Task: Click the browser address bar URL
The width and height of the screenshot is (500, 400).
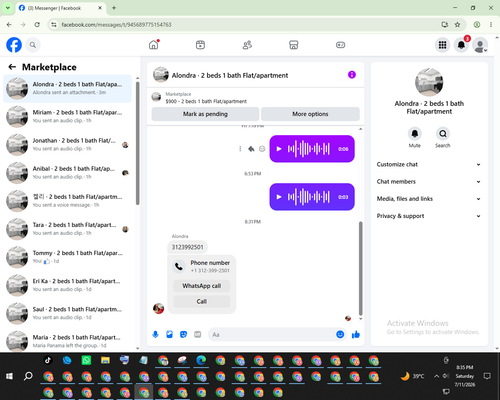Action: [x=116, y=25]
